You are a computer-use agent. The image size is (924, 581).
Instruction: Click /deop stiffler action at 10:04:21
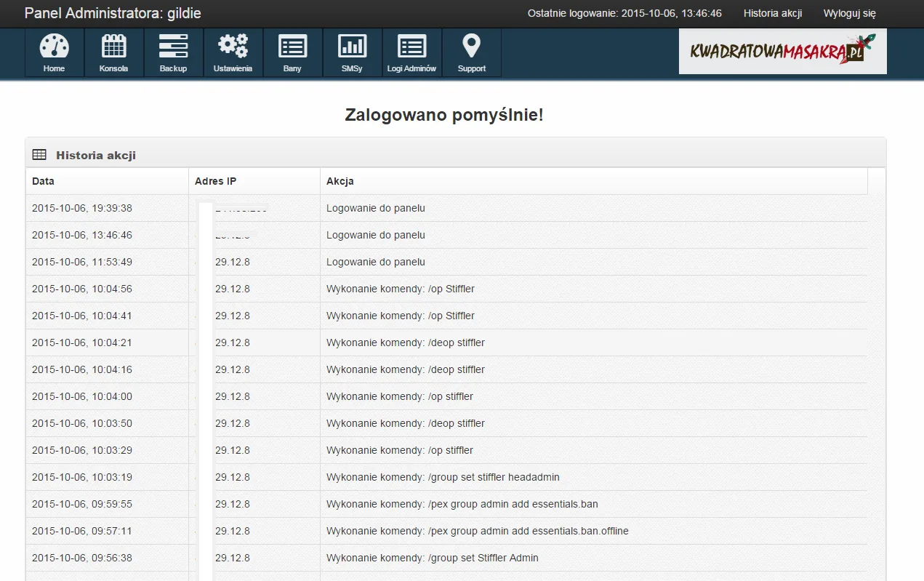406,342
